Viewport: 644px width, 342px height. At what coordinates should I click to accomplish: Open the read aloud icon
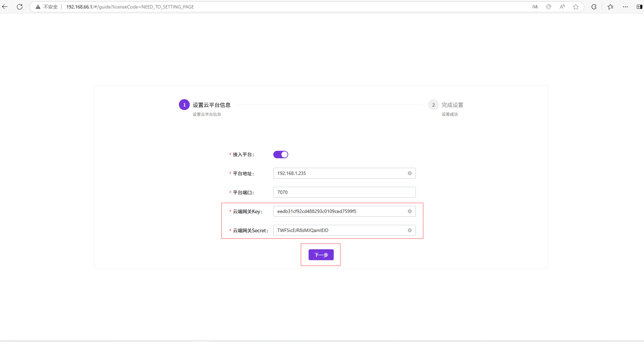[x=562, y=7]
